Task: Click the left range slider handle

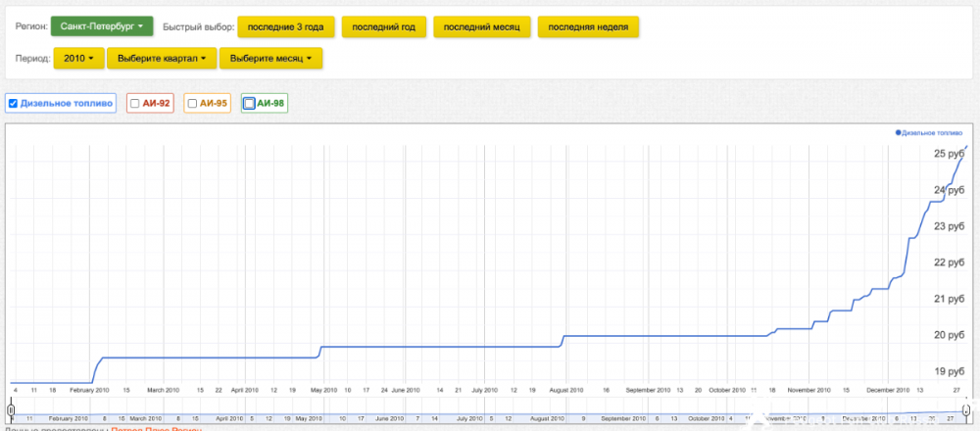Action: click(x=10, y=411)
